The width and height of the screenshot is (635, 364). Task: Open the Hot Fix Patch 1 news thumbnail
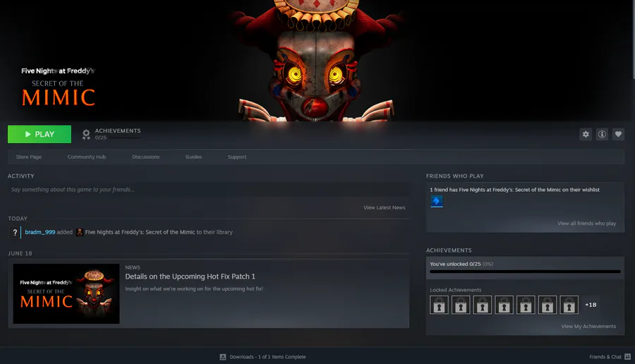[x=66, y=293]
